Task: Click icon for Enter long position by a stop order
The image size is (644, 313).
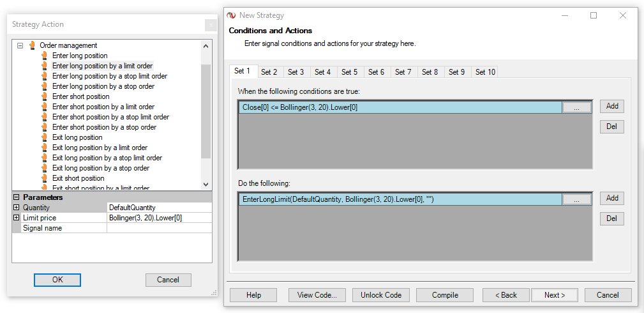Action: [x=45, y=86]
